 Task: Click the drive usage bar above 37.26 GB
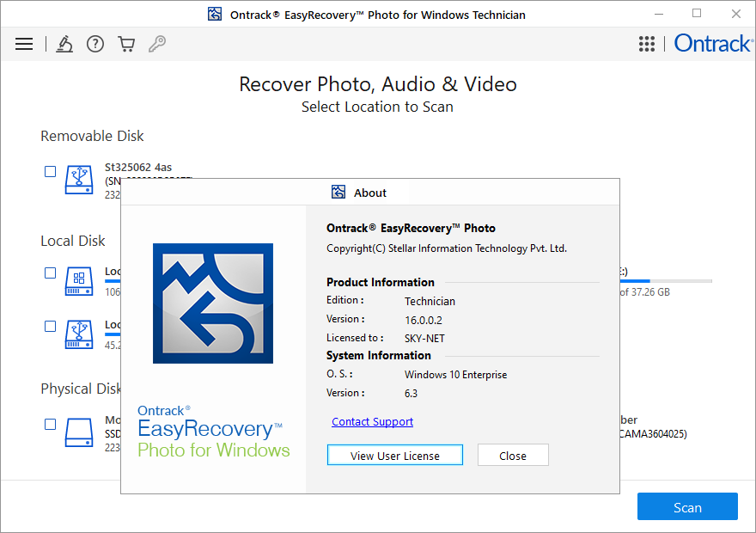[666, 281]
